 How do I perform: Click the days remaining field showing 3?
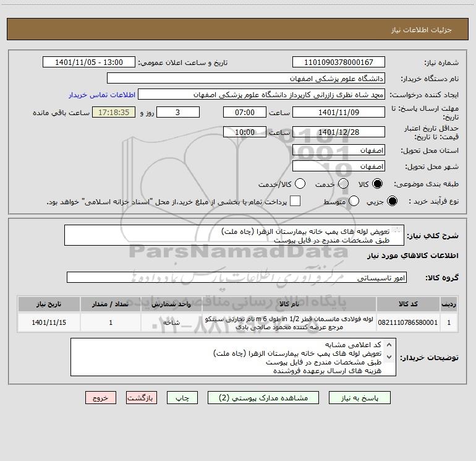[x=178, y=113]
